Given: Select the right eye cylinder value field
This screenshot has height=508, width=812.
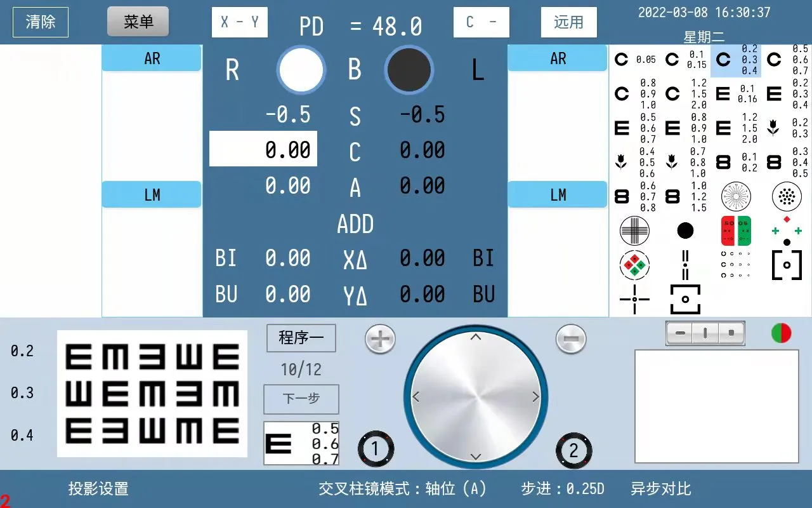Looking at the screenshot, I should click(x=263, y=150).
